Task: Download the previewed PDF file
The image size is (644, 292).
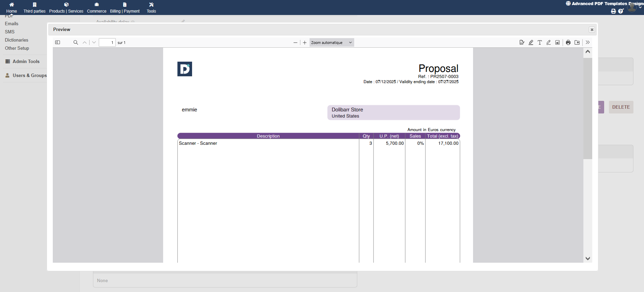Action: tap(577, 43)
